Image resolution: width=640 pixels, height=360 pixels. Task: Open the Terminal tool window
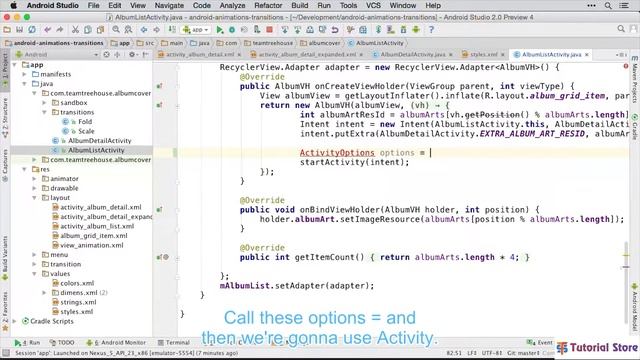tap(174, 342)
